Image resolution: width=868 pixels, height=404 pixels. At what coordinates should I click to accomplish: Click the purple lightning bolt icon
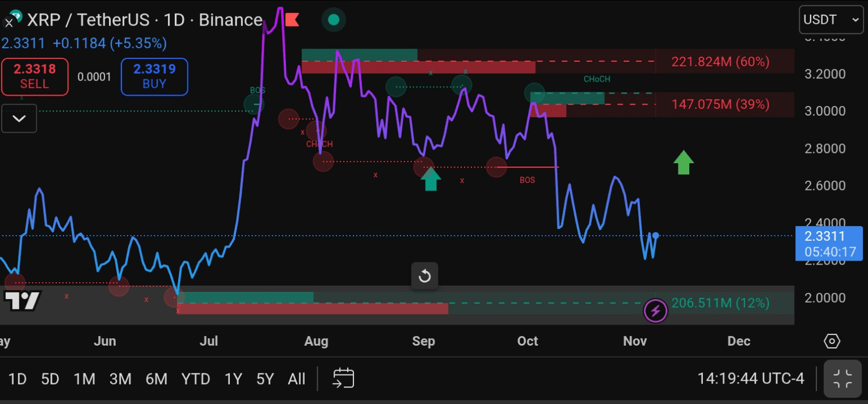(x=655, y=311)
